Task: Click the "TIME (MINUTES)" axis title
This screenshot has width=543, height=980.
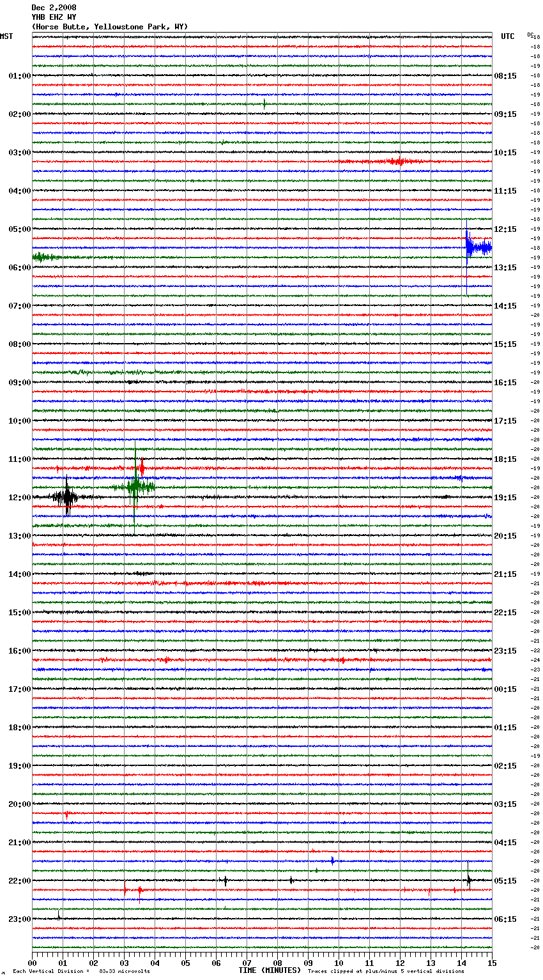Action: [270, 970]
